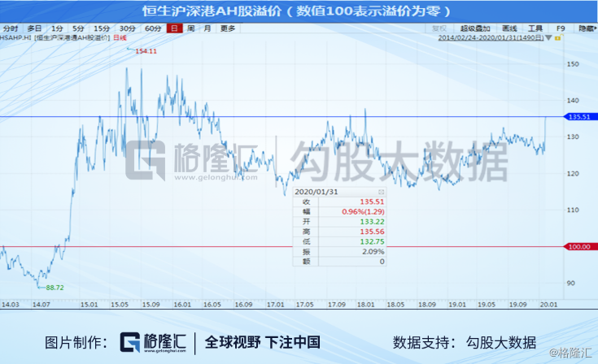Viewport: 598px width, 364px height.
Task: Click the 2014/02/24-2020/01/31 date range link
Action: 490,37
